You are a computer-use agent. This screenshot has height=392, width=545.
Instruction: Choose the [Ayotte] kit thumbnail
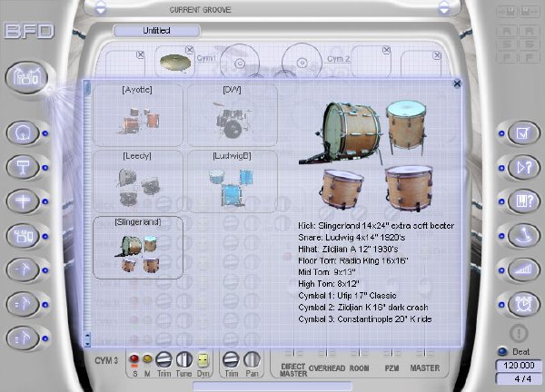(x=138, y=115)
